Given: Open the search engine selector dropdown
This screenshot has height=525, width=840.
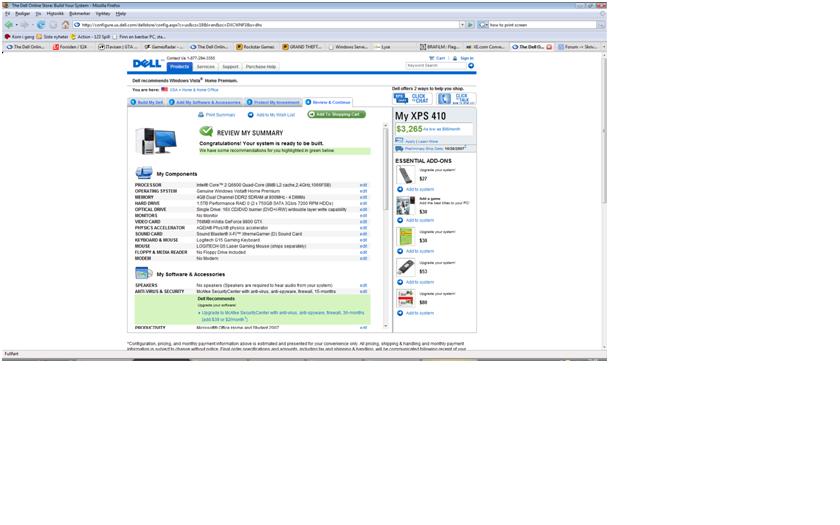Looking at the screenshot, I should pos(482,25).
